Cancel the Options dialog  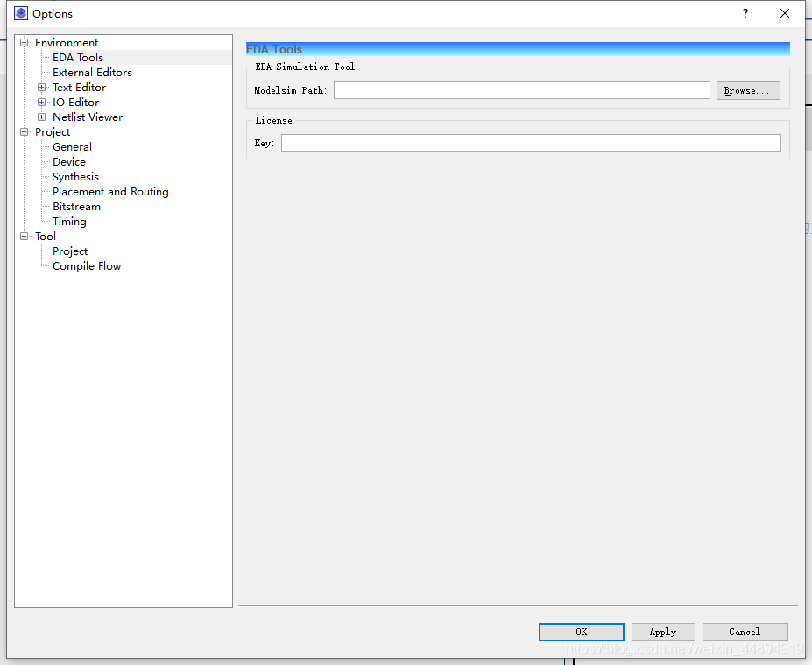click(x=745, y=632)
